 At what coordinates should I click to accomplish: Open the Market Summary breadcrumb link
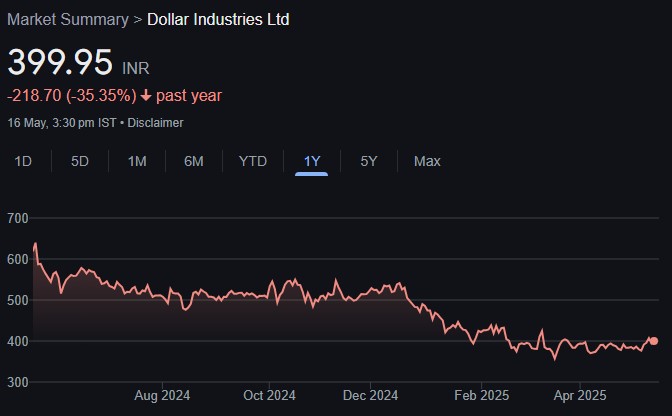pos(68,19)
